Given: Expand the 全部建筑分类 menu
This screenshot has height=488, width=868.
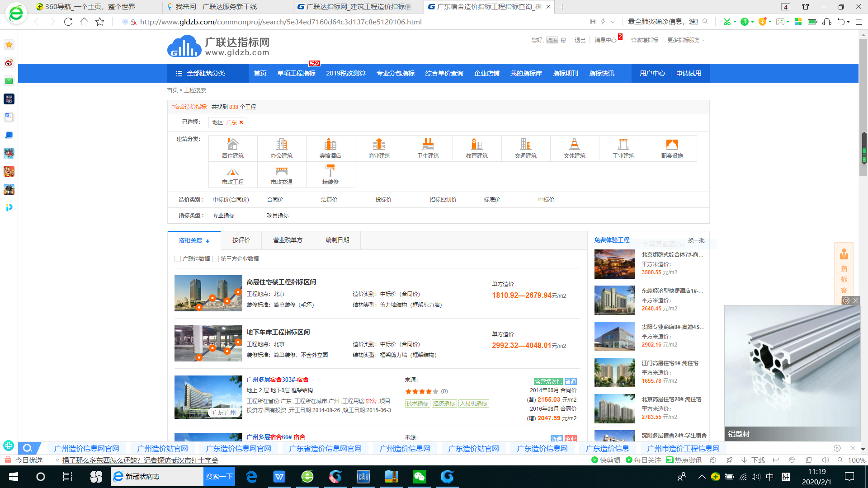Looking at the screenshot, I should (208, 73).
